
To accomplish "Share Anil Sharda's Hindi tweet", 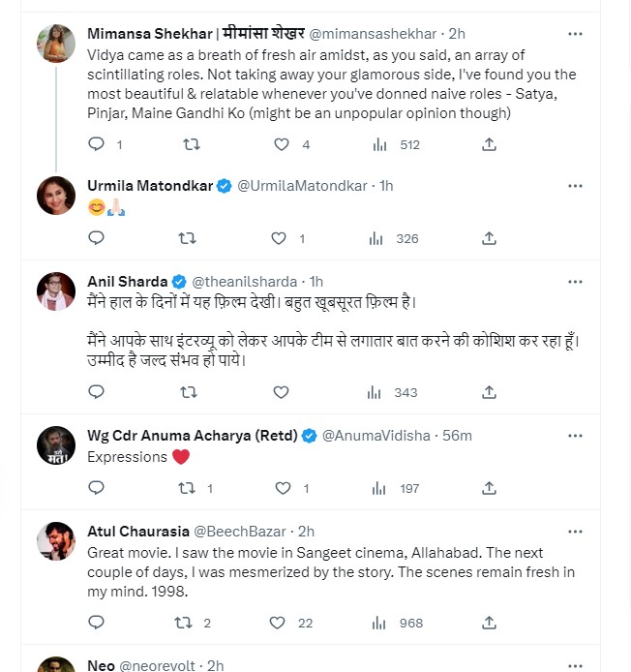I will point(490,392).
